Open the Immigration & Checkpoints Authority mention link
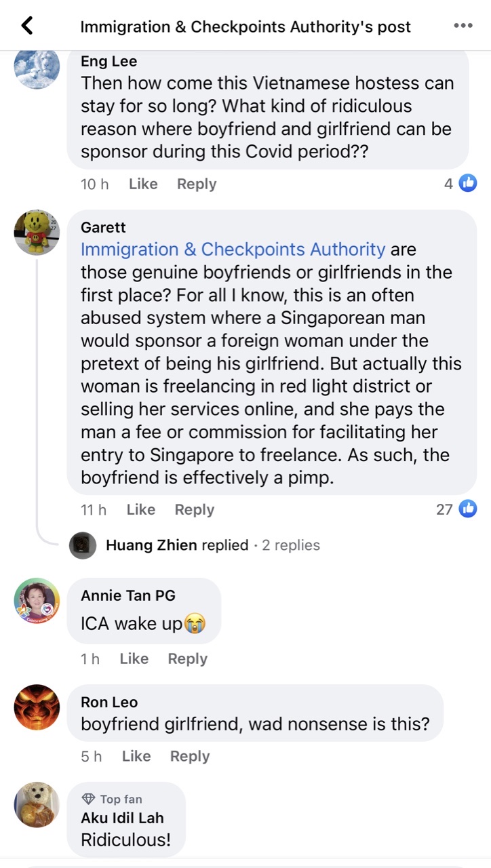Screen dimensions: 491x868 (x=233, y=250)
